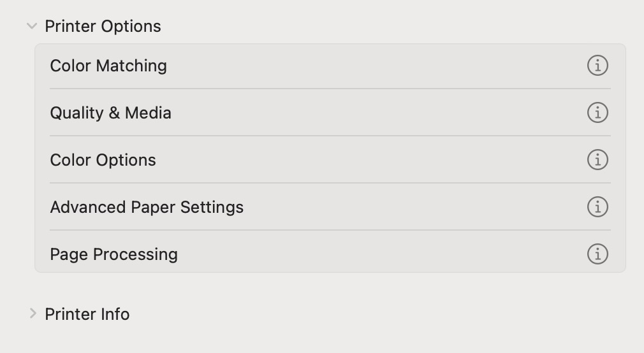This screenshot has width=644, height=353.
Task: Expand the Printer Info chevron
Action: pos(33,313)
